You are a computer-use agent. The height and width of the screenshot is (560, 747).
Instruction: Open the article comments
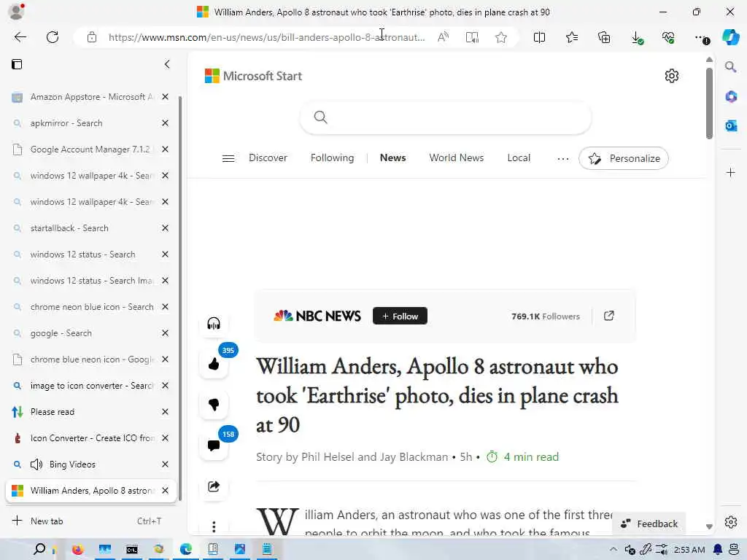(x=214, y=446)
